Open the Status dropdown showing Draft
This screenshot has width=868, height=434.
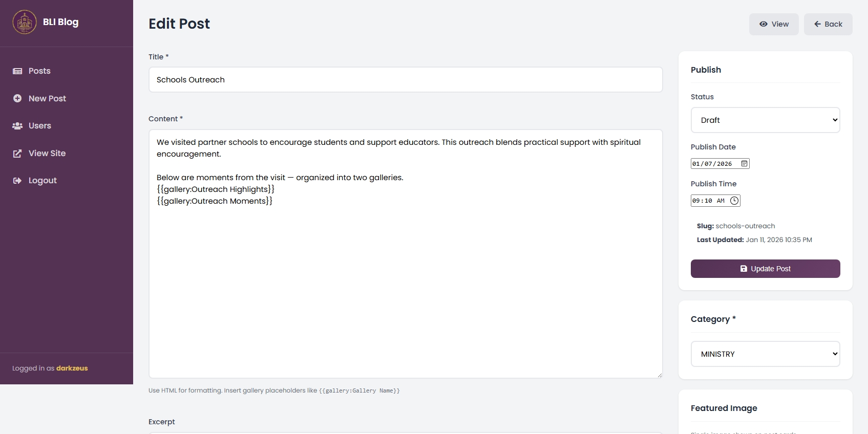coord(765,120)
